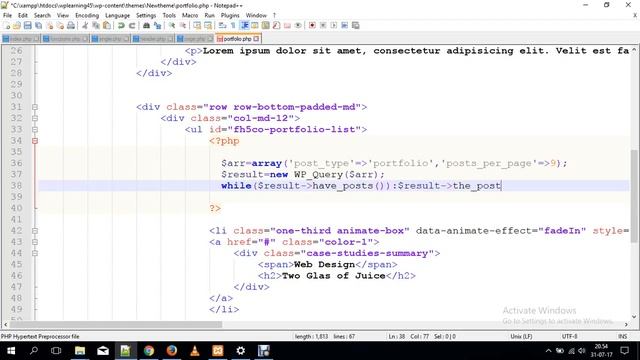640x360 pixels.
Task: Click the Open file folder icon
Action: click(x=17, y=25)
